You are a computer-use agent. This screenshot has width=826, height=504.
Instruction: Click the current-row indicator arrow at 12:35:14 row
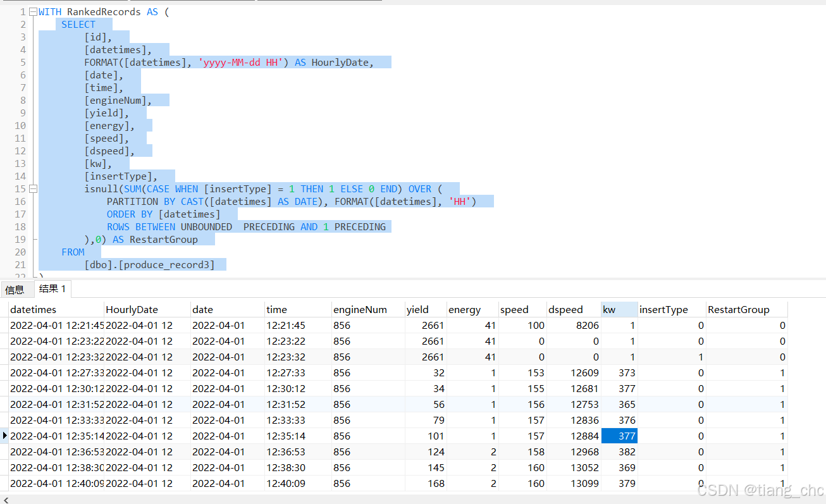4,436
